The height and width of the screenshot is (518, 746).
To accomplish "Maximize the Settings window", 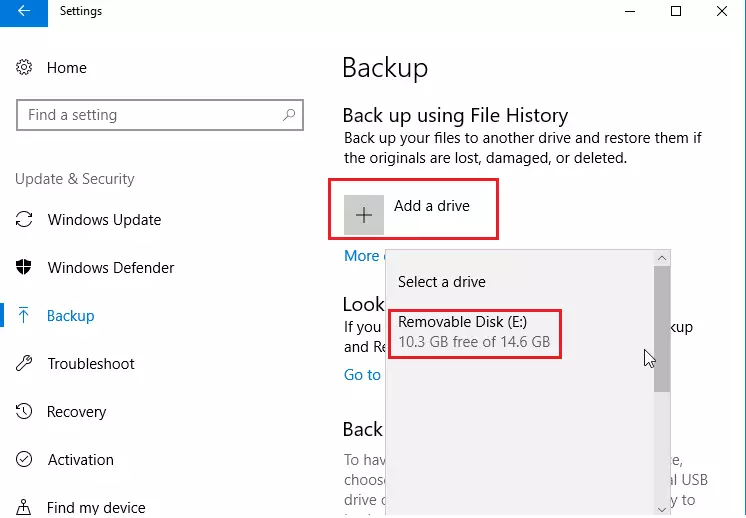I will 676,11.
